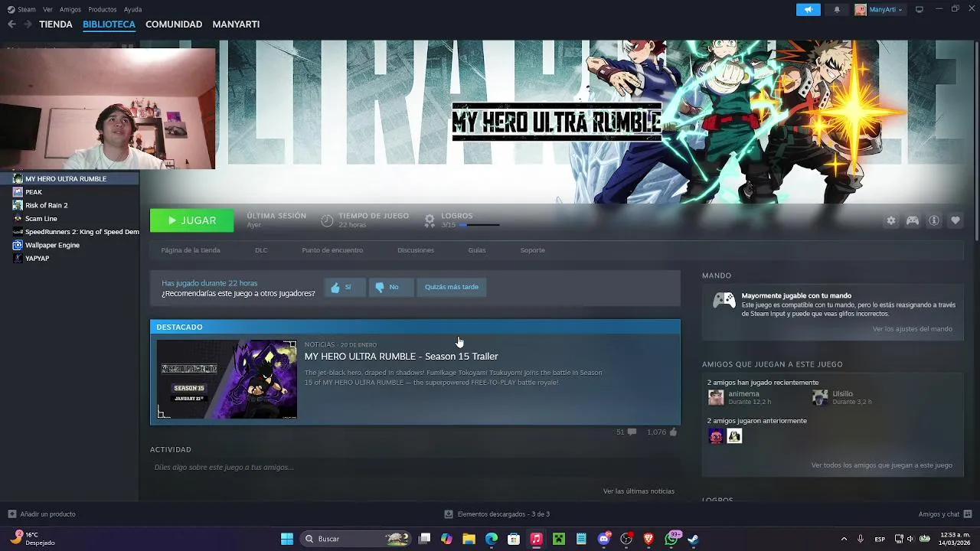Show hidden system tray icons chevron
Screen dimensions: 980x551
(844, 539)
